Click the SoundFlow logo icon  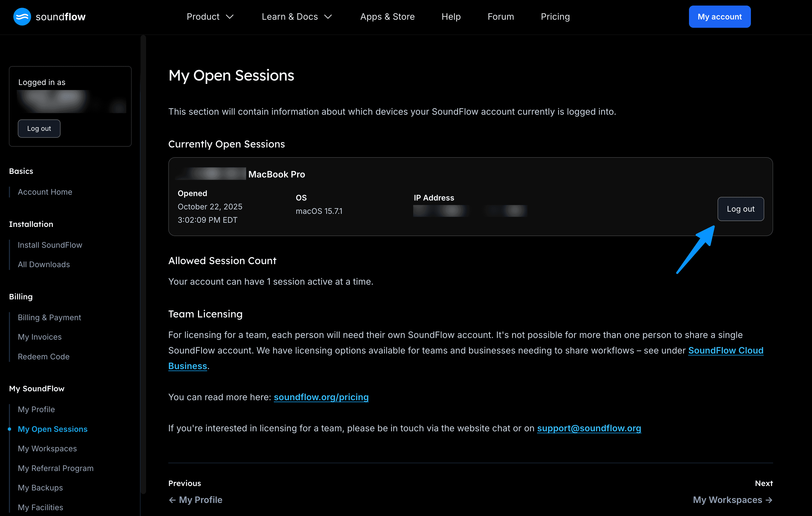pos(22,17)
